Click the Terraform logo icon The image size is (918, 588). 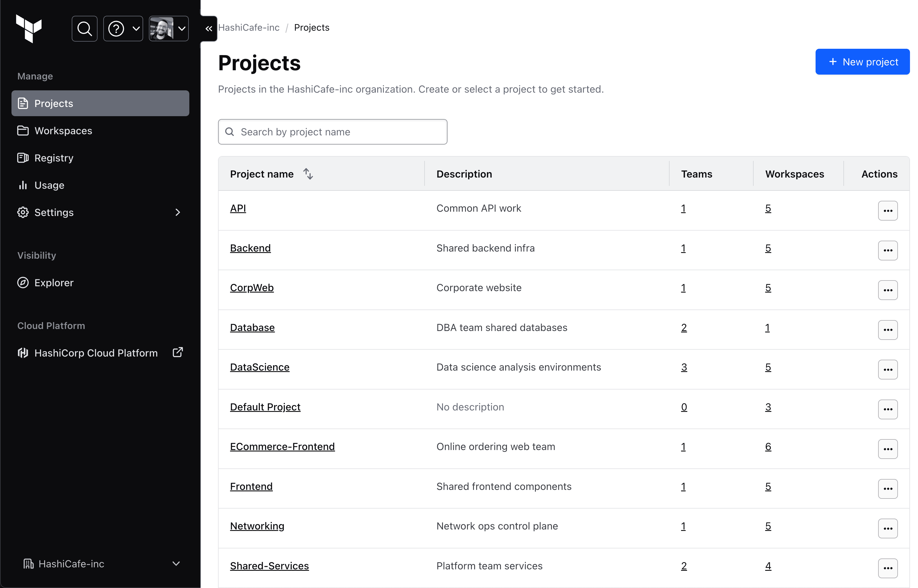(29, 29)
